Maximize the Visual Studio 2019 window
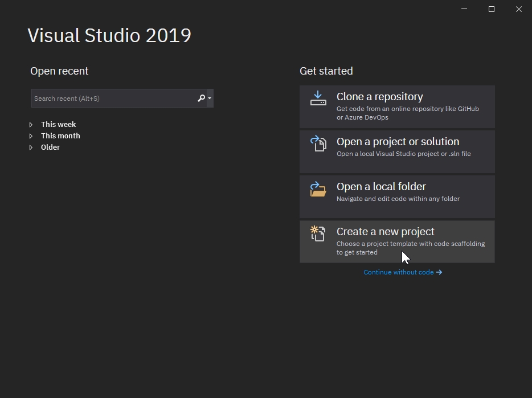The height and width of the screenshot is (398, 532). coord(492,9)
